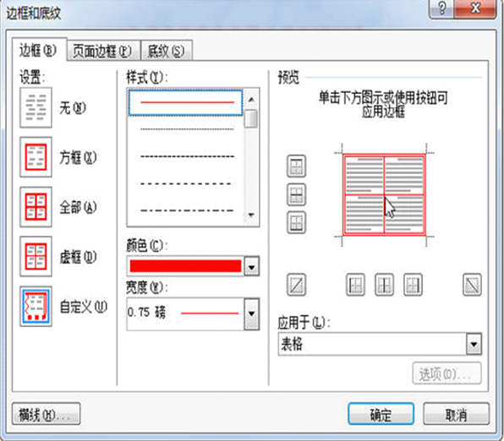Switch to the 页面边框 tab
Screen dimensions: 504x441
click(x=103, y=51)
